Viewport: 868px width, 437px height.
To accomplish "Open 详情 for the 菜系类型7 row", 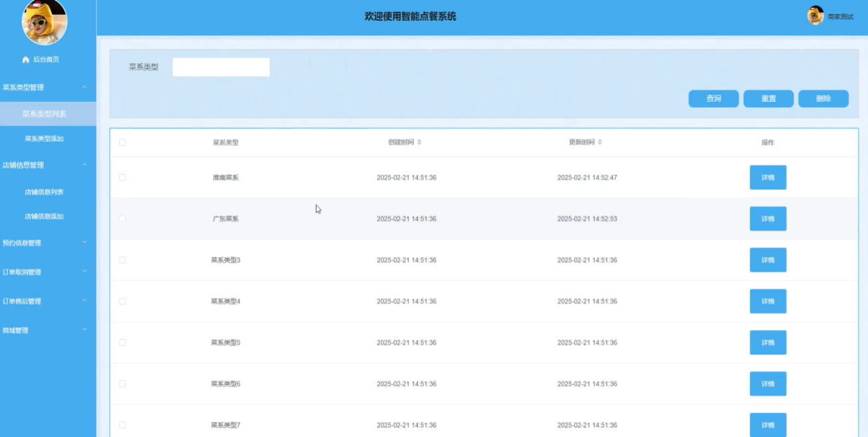I will (768, 425).
